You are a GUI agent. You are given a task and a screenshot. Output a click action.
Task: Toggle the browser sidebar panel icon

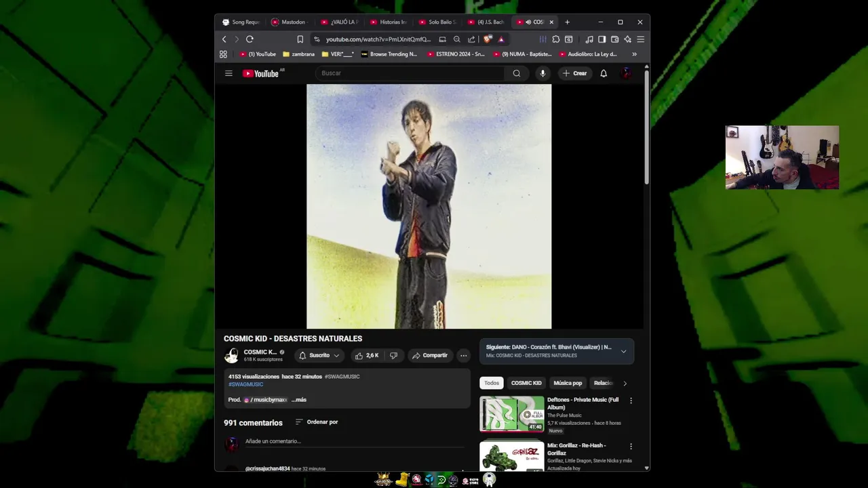click(x=601, y=39)
